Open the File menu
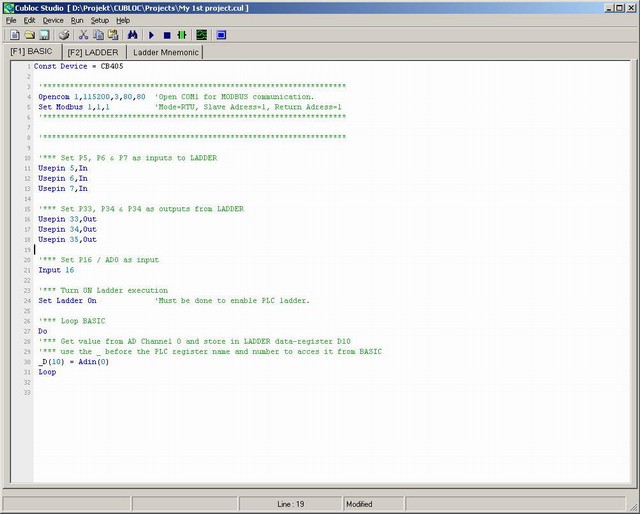Image resolution: width=640 pixels, height=514 pixels. (11, 20)
